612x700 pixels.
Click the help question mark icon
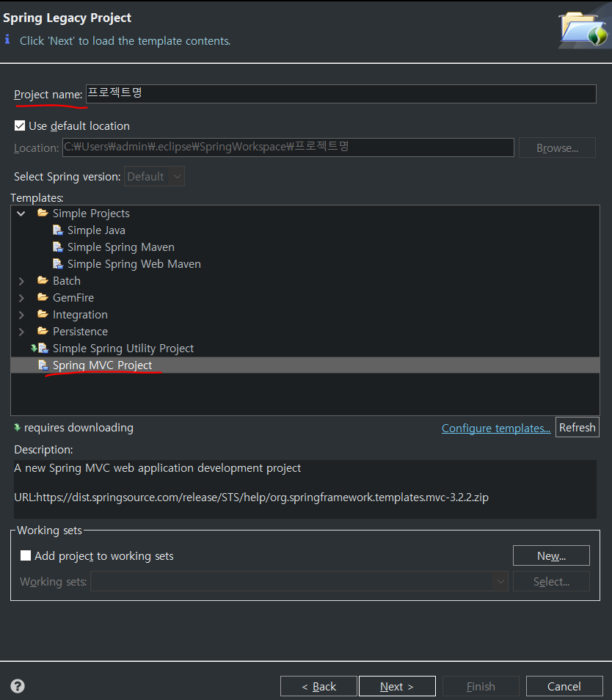click(x=18, y=686)
